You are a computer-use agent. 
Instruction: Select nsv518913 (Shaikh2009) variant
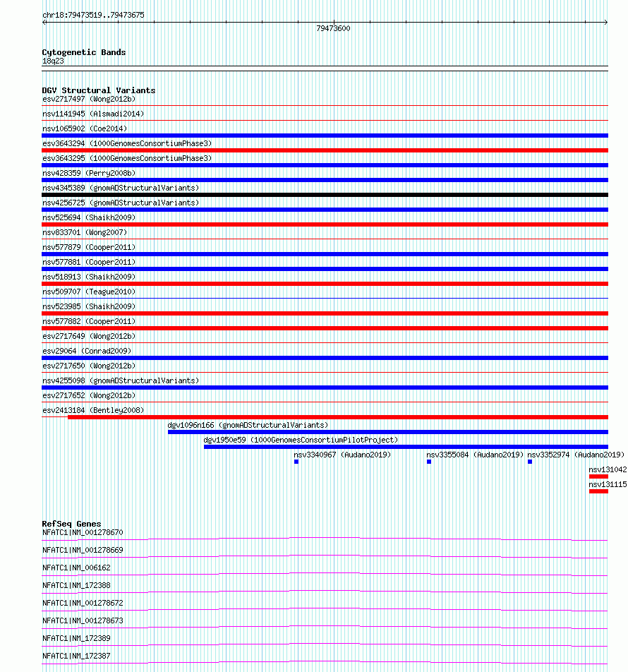[x=89, y=277]
